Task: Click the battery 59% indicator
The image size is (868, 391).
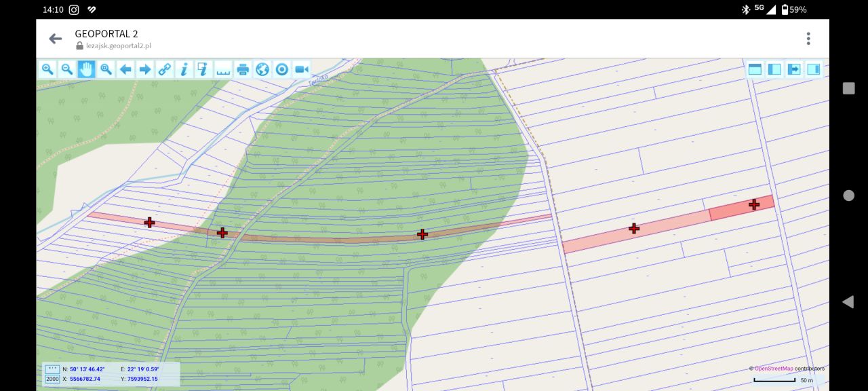Action: tap(794, 10)
